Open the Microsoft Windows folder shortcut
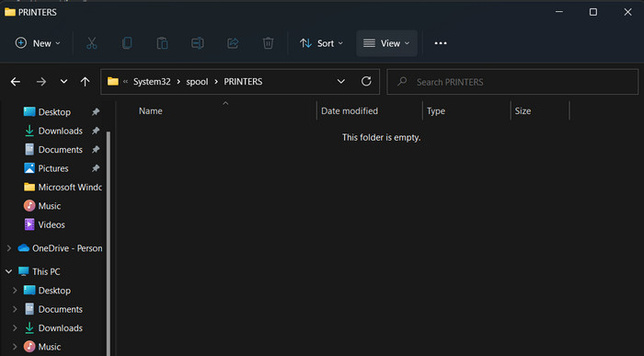The width and height of the screenshot is (644, 356). (x=63, y=188)
